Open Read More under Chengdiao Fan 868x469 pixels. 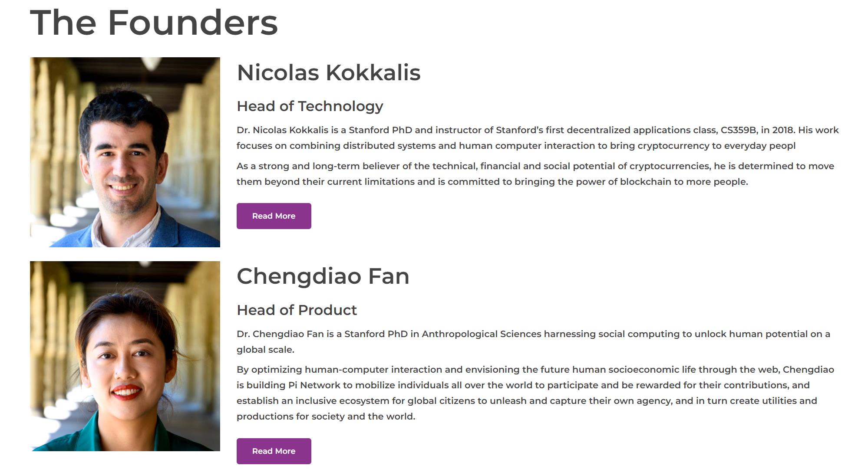[x=274, y=451]
